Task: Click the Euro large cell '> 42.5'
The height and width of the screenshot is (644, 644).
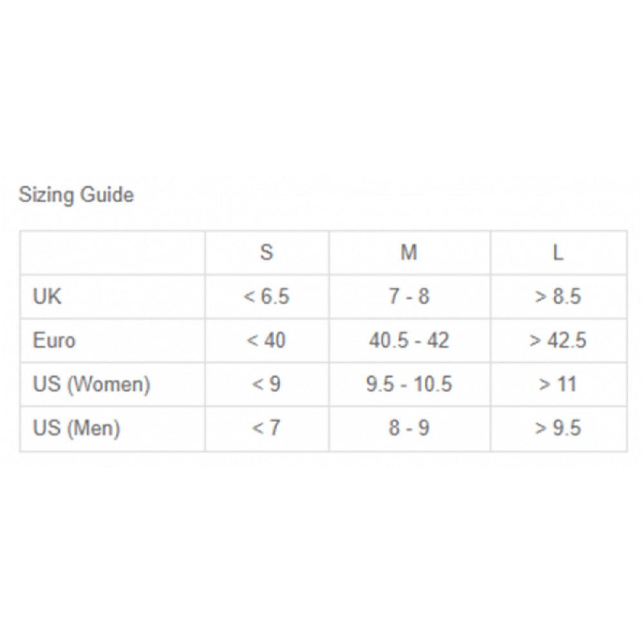Action: click(558, 340)
